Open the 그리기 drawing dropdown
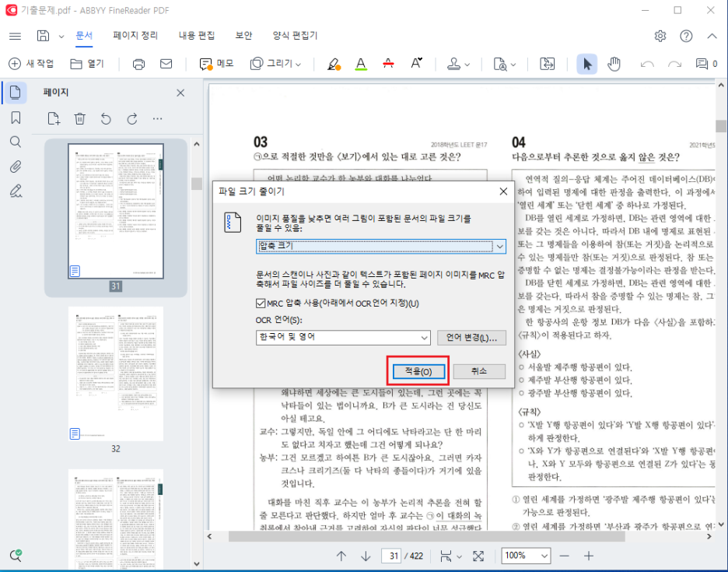Screen dimensions: 728x572 tap(276, 64)
